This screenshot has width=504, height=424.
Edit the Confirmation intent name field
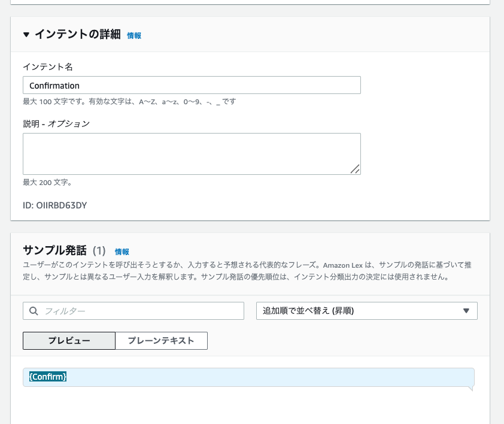pyautogui.click(x=192, y=85)
